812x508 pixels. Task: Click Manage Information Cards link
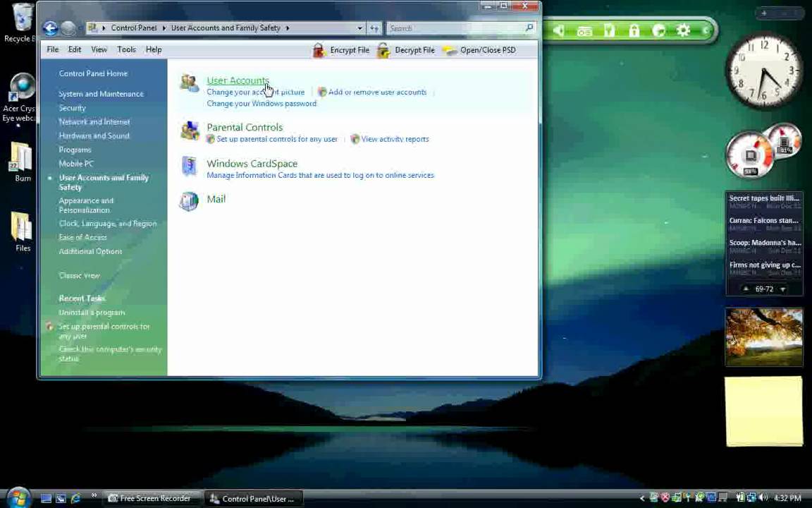(x=320, y=175)
